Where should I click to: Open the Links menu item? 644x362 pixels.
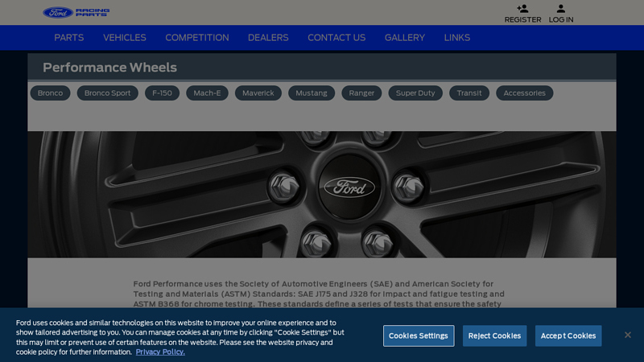coord(457,38)
